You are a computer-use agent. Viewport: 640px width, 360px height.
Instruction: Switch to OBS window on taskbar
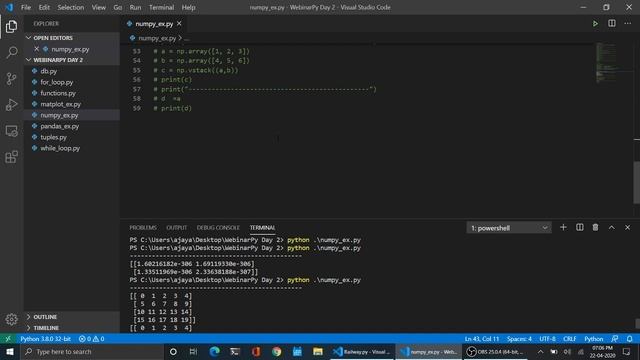click(x=496, y=351)
